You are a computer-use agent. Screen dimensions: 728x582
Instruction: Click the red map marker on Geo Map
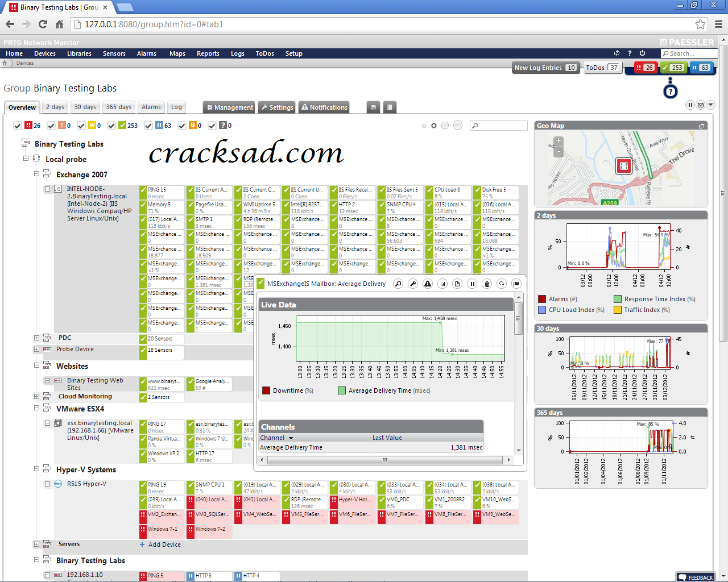click(x=624, y=166)
